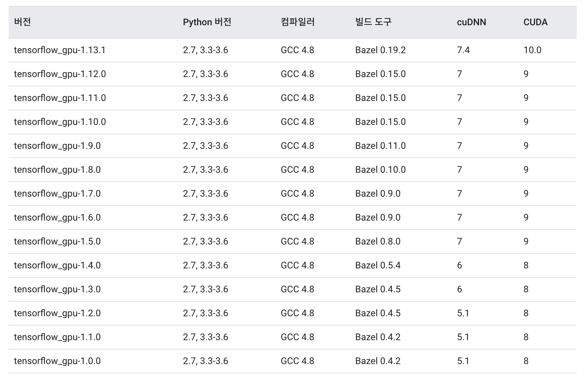Select cuDNN value 7.4 for 1.13.1

[463, 50]
